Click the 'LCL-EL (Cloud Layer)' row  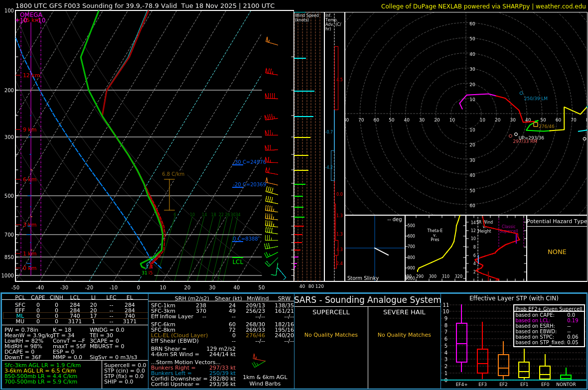[x=222, y=335]
